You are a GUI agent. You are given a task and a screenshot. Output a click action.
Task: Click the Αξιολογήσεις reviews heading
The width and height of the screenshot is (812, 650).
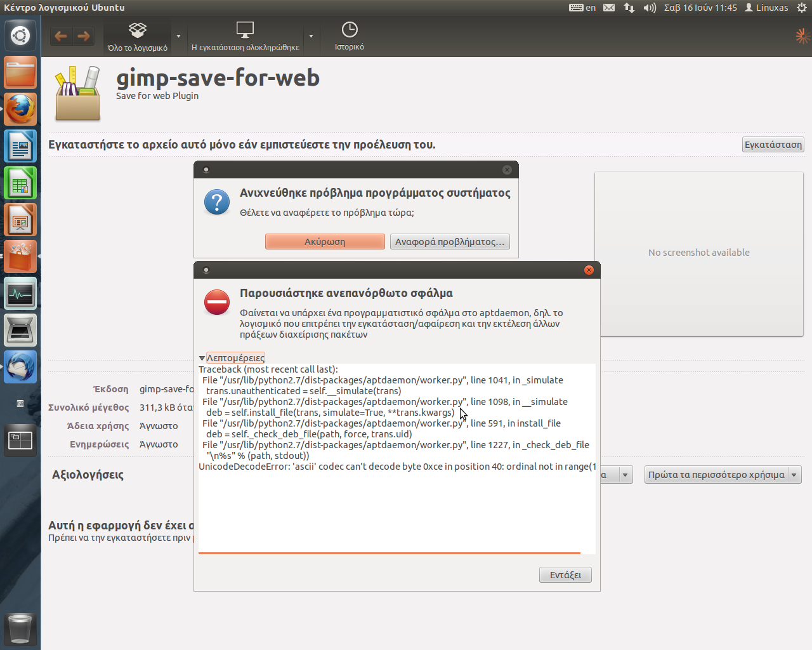[x=88, y=475]
